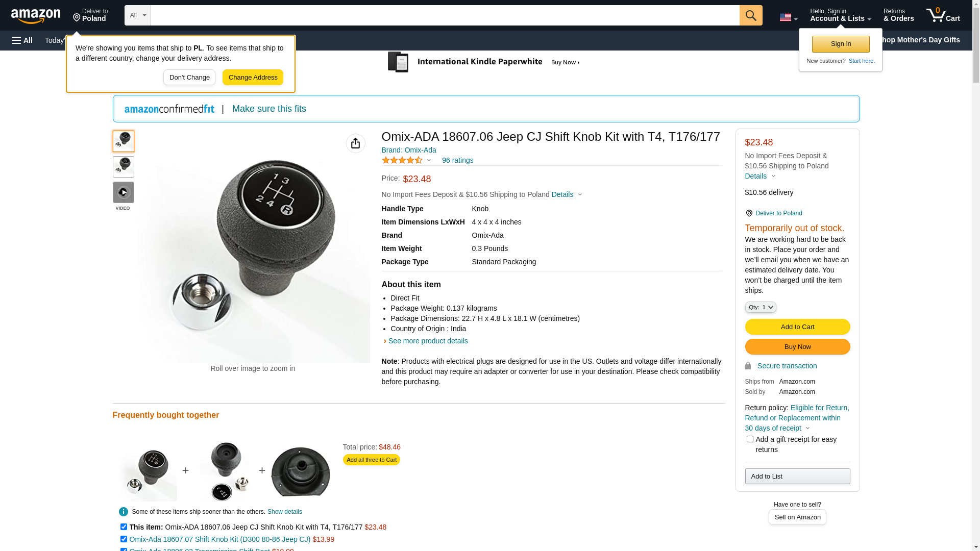Screen dimensions: 980x551
Task: Open the All hamburger menu
Action: 22,40
